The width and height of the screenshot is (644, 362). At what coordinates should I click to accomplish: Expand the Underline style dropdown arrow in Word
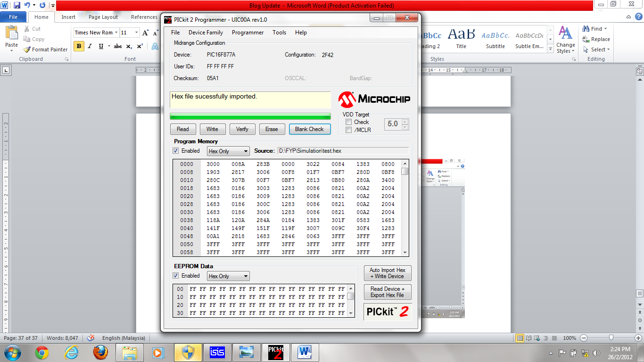(109, 46)
